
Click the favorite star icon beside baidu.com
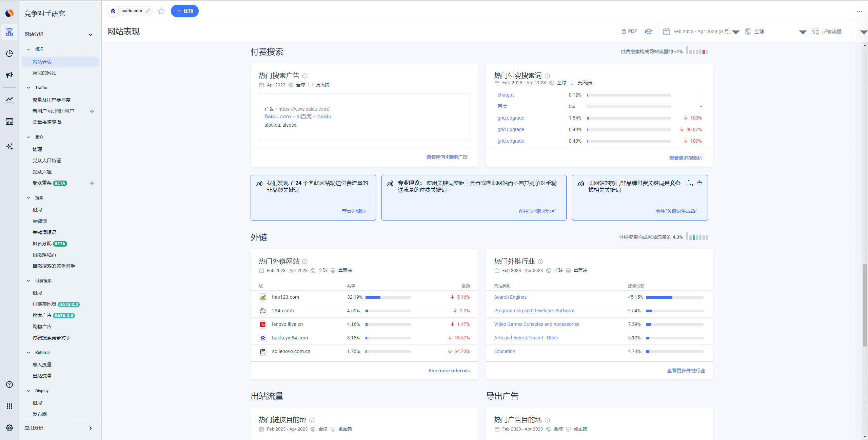click(x=161, y=11)
